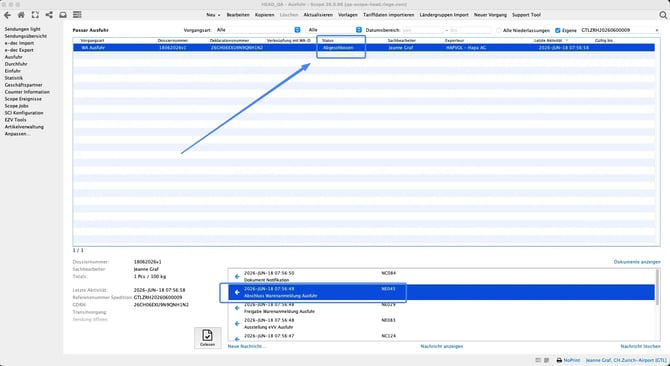Image resolution: width=670 pixels, height=366 pixels.
Task: Click the Nachricht anzeigen link
Action: [x=442, y=346]
